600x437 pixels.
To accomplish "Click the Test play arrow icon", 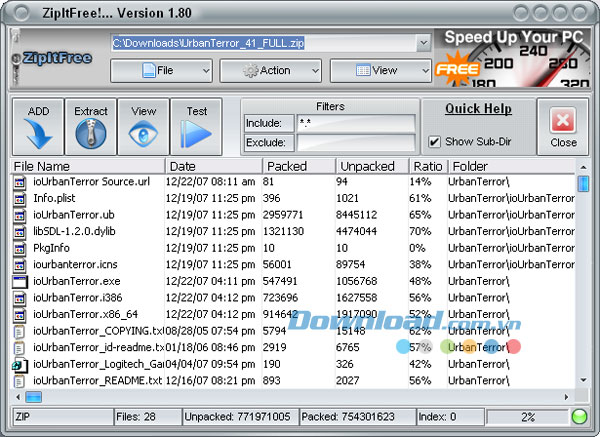I will click(196, 134).
